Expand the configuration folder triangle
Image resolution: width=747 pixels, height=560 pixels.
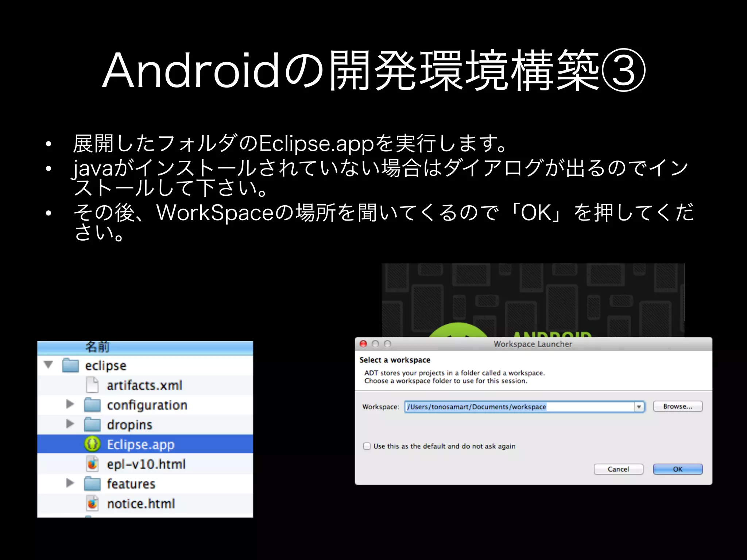tap(70, 404)
